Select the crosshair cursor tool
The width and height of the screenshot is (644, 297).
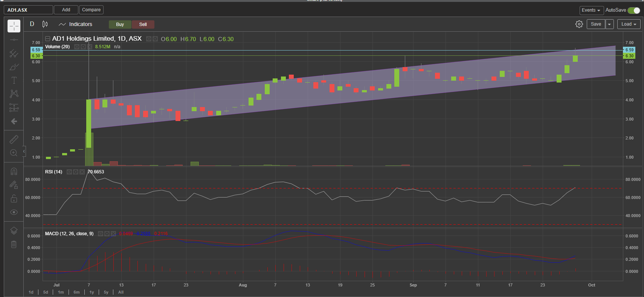[14, 26]
